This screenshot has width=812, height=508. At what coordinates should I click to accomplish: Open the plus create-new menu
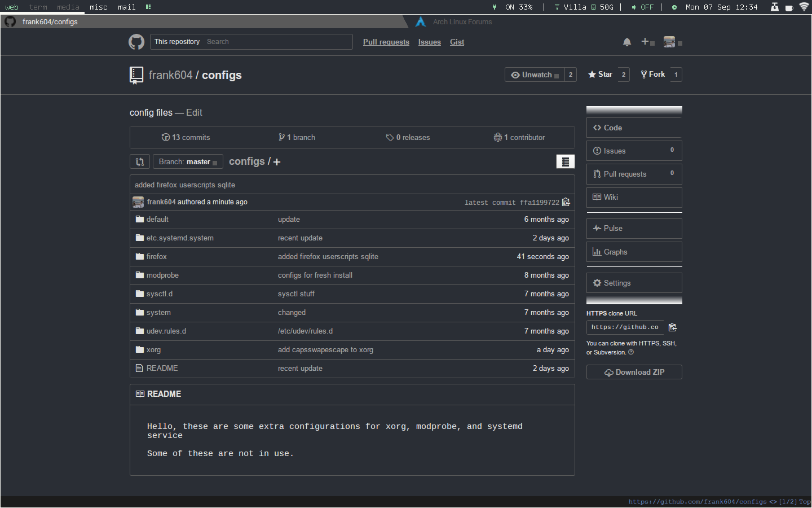pyautogui.click(x=648, y=42)
